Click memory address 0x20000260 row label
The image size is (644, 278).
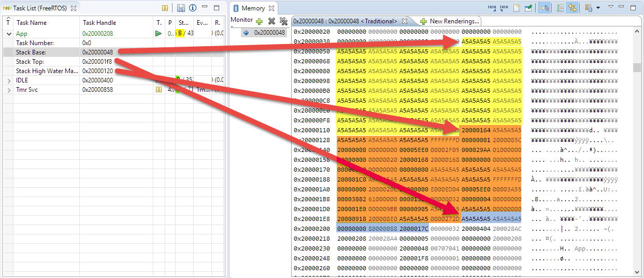[x=312, y=268]
